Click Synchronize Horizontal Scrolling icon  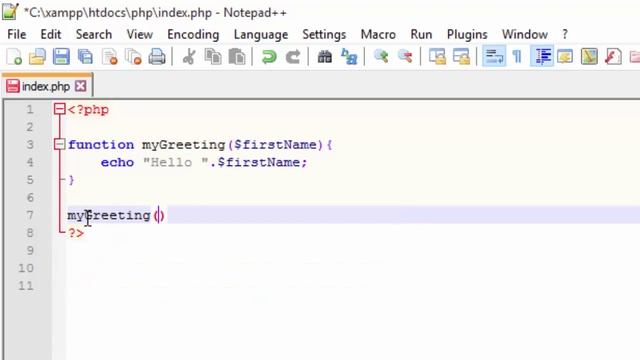(461, 57)
